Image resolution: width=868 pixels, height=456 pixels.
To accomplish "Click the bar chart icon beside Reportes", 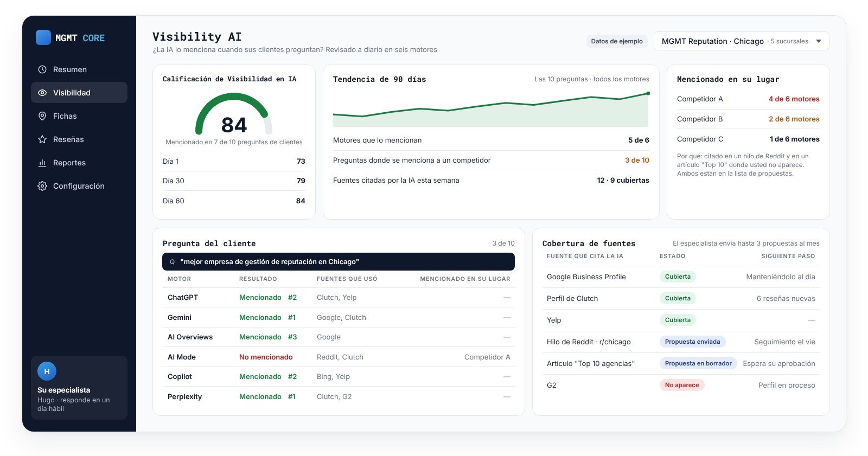I will pyautogui.click(x=42, y=163).
